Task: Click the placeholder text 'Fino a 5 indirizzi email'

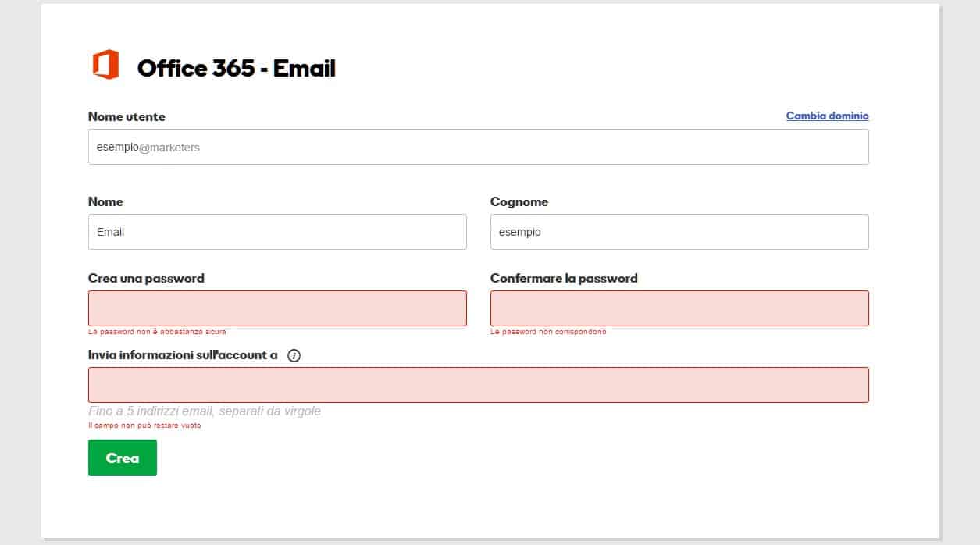Action: 205,411
